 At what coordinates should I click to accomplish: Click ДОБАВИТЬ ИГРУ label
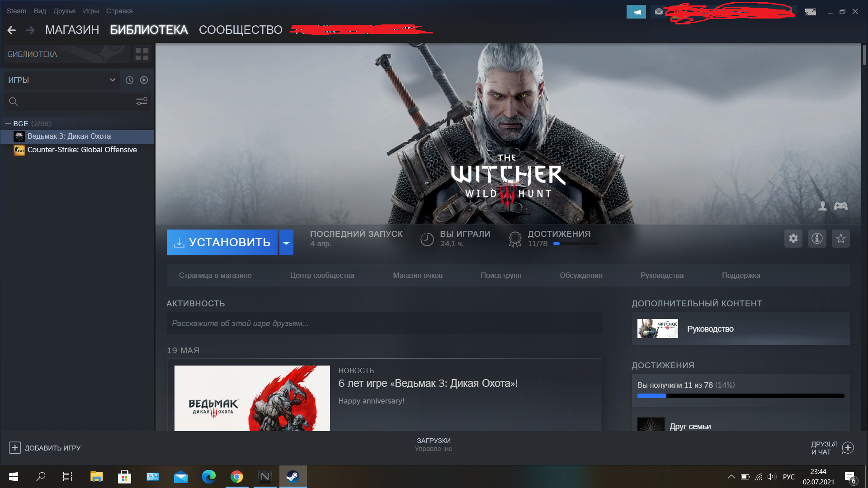pos(52,448)
